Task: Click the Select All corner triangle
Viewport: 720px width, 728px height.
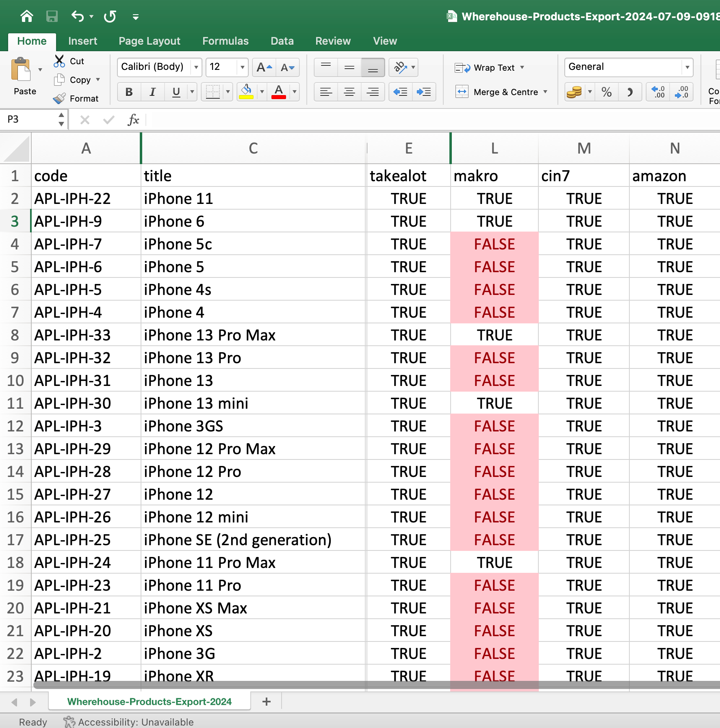Action: (x=16, y=149)
